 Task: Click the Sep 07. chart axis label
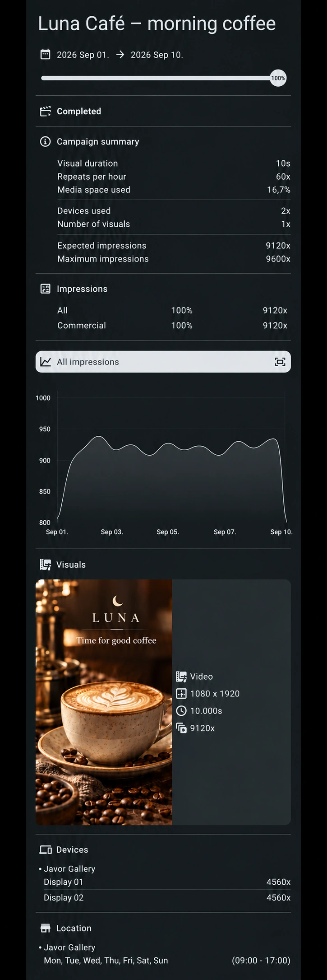(x=225, y=532)
